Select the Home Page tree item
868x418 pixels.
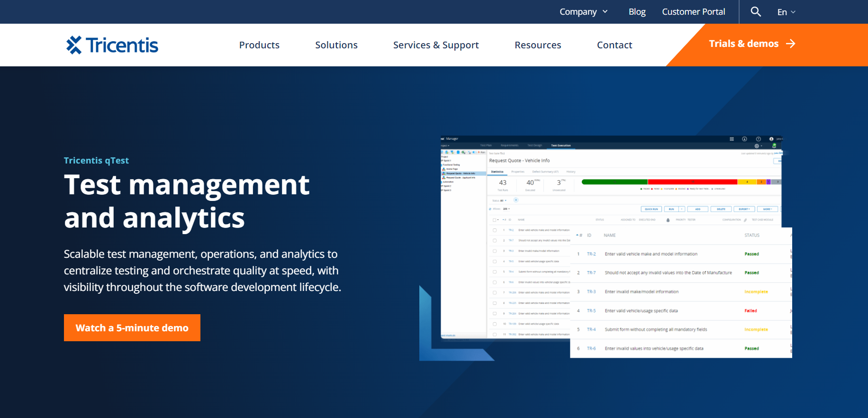[450, 169]
